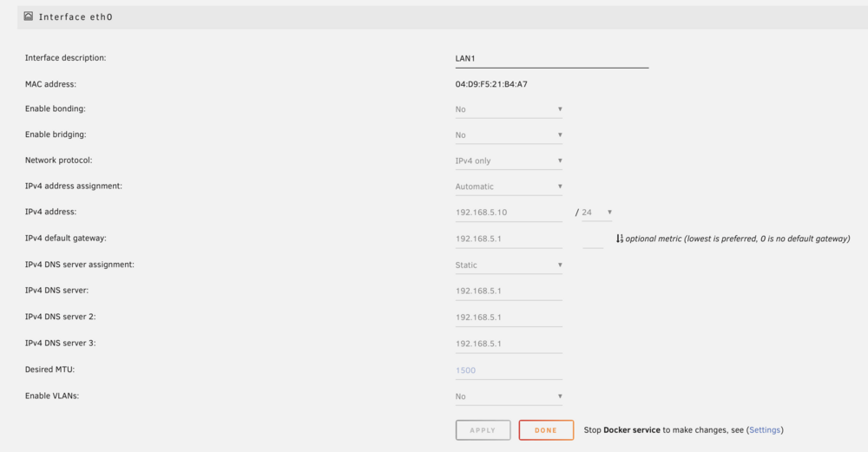Click the Interface eth0 network icon
The height and width of the screenshot is (452, 868).
click(x=29, y=16)
